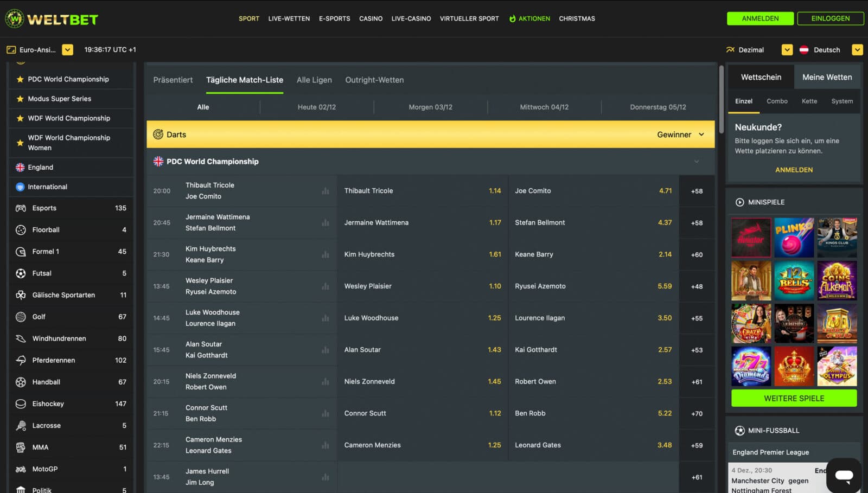Select the System bet type tab
Screen dimensions: 868x493
click(x=842, y=101)
